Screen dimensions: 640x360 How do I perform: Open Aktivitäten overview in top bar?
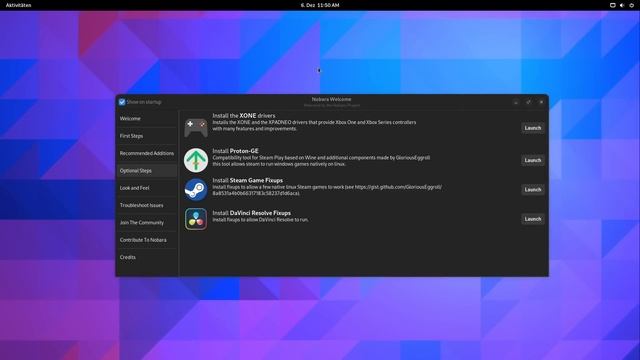(18, 5)
